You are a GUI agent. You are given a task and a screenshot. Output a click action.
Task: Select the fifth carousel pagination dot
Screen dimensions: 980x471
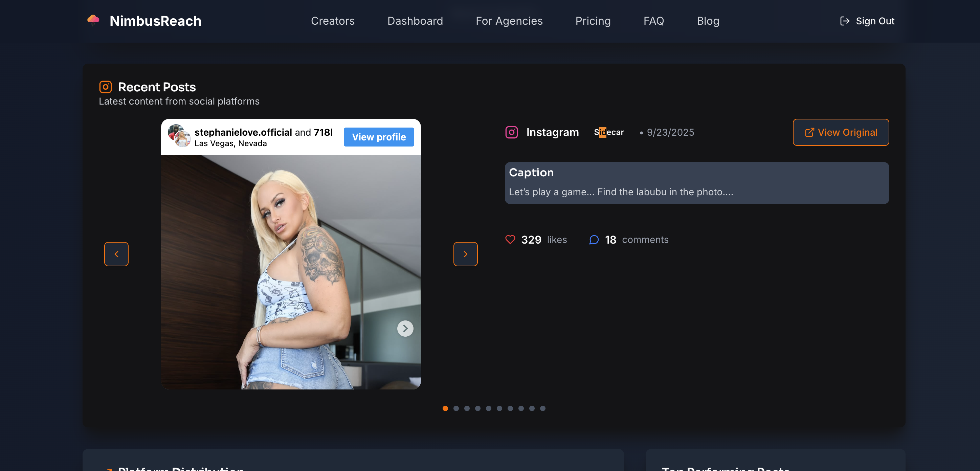coord(489,408)
